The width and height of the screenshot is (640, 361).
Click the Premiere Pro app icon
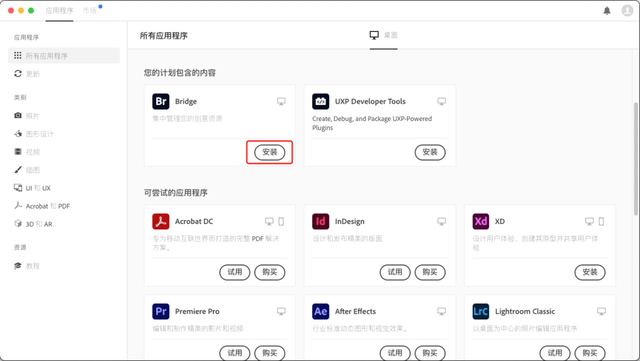tap(161, 311)
